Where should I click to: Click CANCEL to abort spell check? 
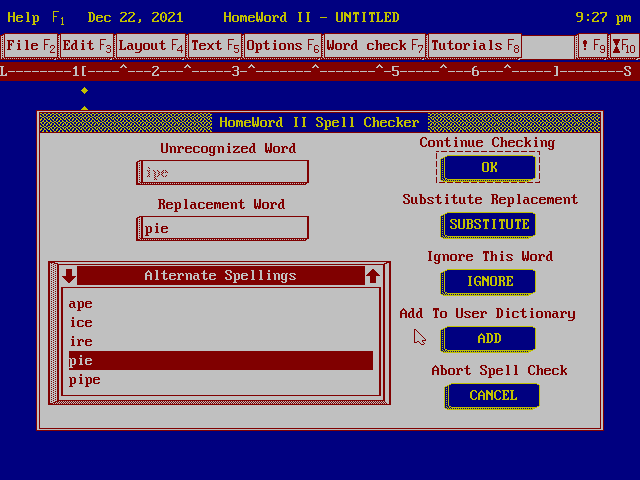click(x=492, y=396)
